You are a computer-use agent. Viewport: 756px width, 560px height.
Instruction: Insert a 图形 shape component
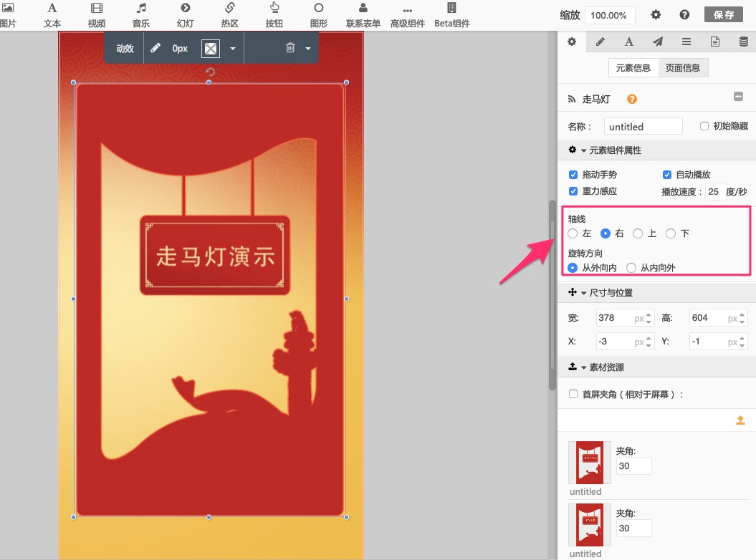coord(318,14)
